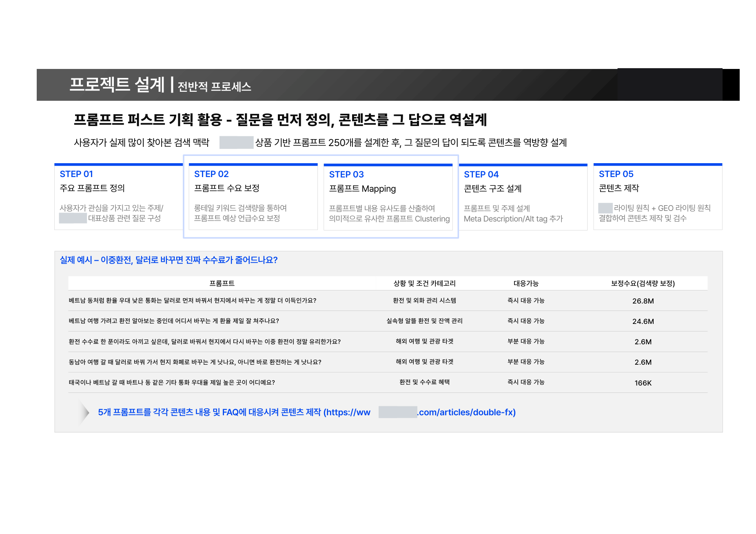Click the '실제 예시 – 이중환전' example heading

[x=168, y=260]
